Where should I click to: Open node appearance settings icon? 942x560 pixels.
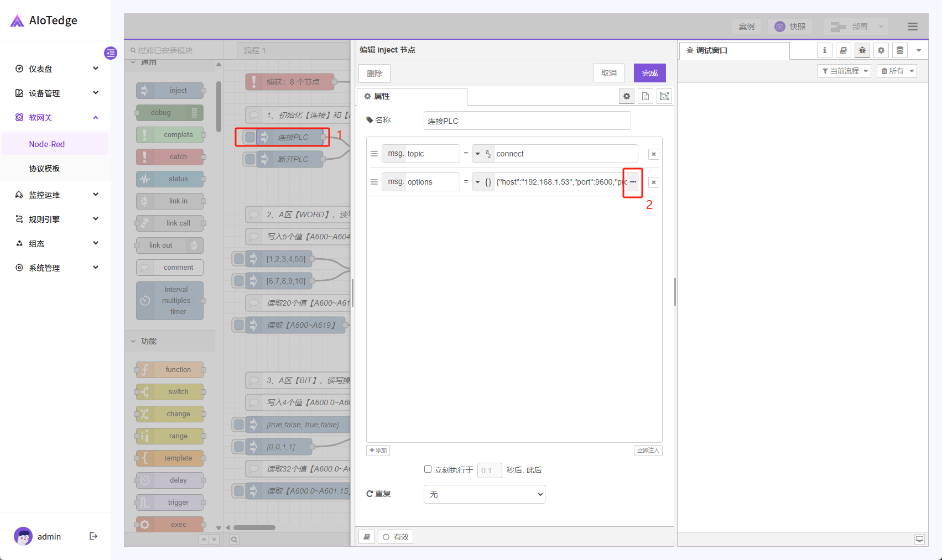664,96
